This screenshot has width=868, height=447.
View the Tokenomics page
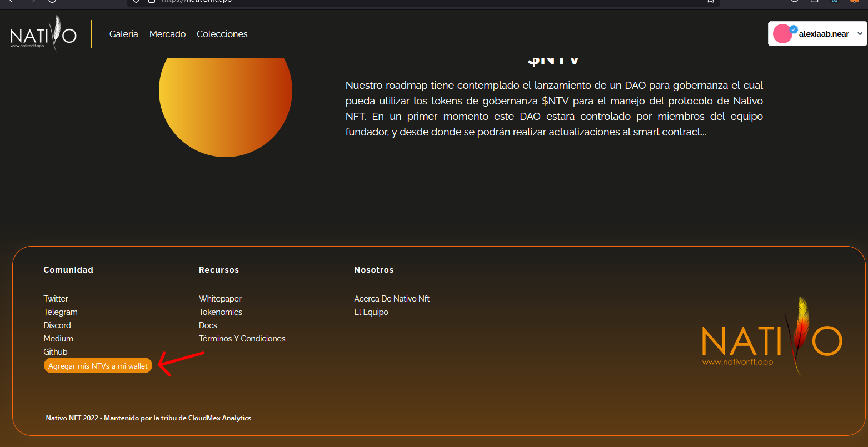pyautogui.click(x=221, y=312)
